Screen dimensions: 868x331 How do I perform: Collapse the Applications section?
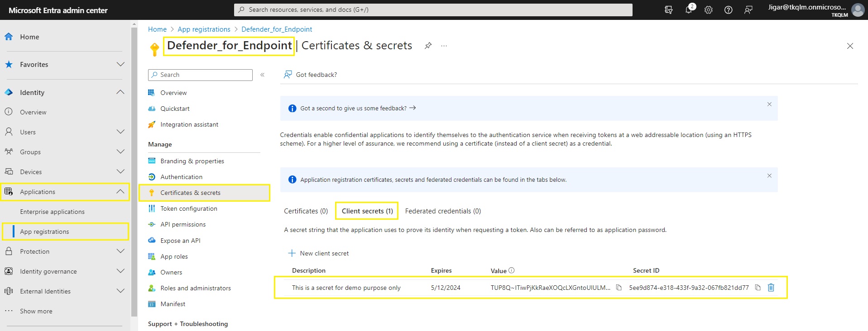click(120, 192)
